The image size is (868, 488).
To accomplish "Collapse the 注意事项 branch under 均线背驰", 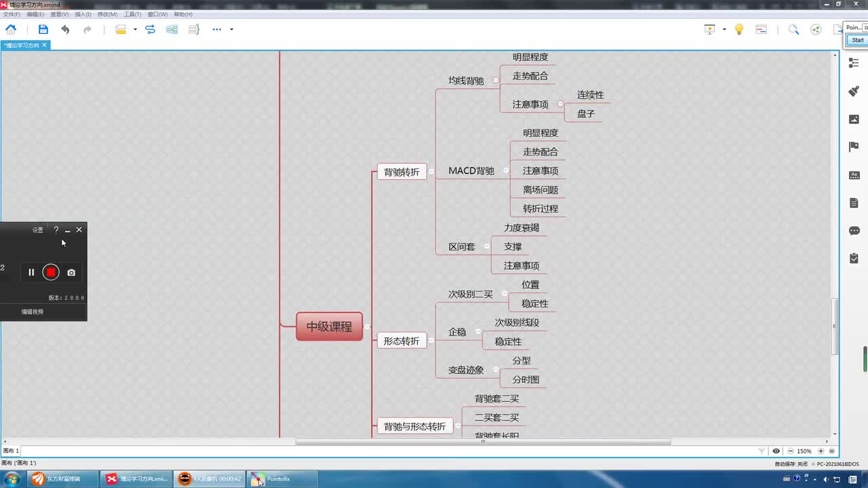I will click(x=560, y=104).
